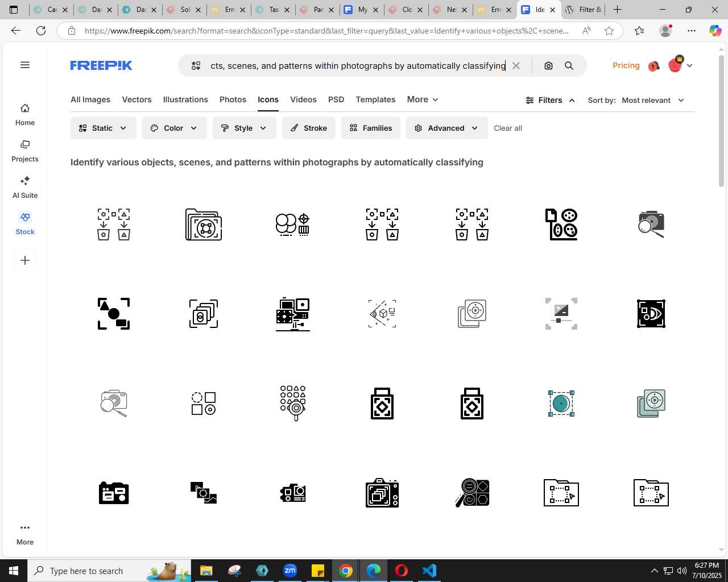
Task: Switch to Vectors tab
Action: 137,99
